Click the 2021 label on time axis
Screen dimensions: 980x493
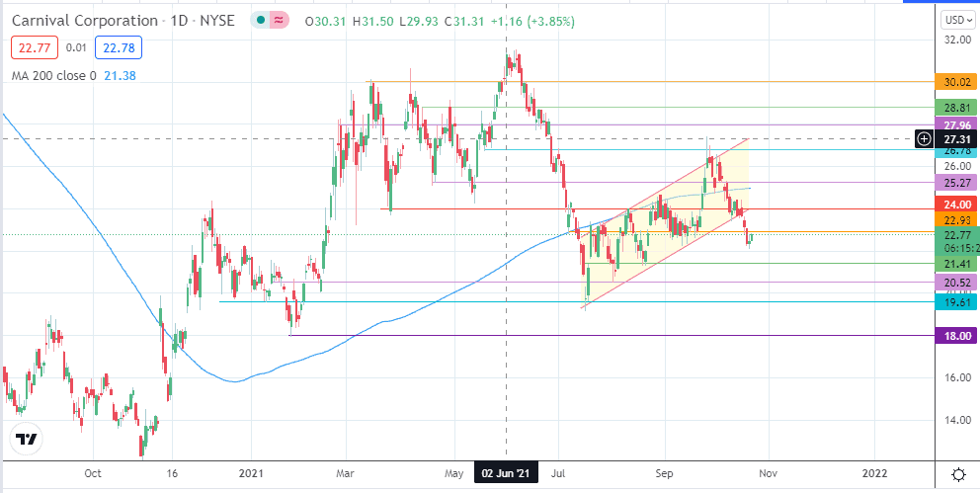click(x=251, y=473)
